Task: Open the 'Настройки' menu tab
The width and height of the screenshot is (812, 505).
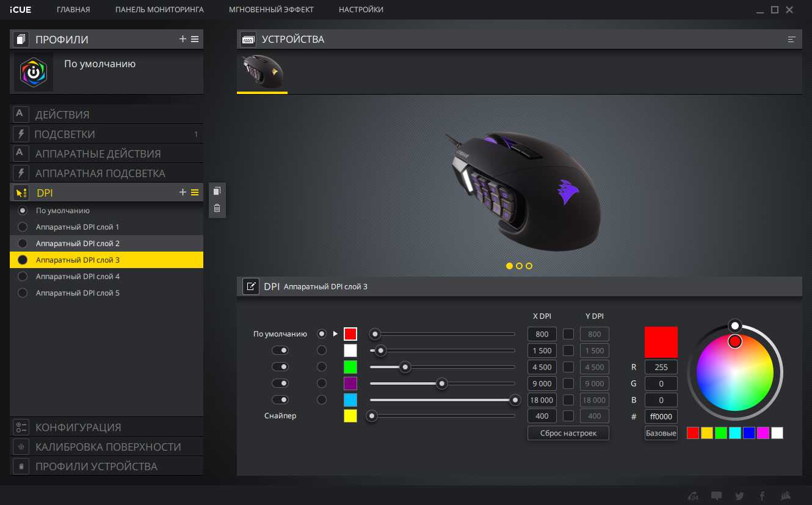Action: (x=361, y=10)
